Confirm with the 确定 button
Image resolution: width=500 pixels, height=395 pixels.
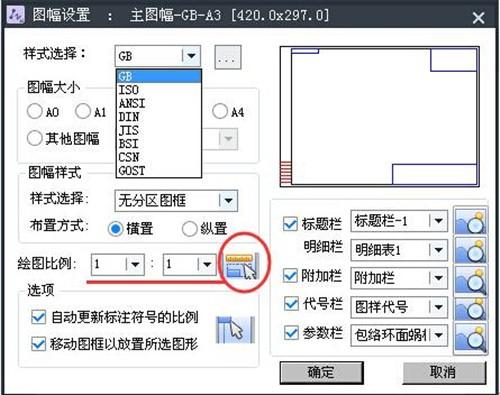click(x=321, y=372)
